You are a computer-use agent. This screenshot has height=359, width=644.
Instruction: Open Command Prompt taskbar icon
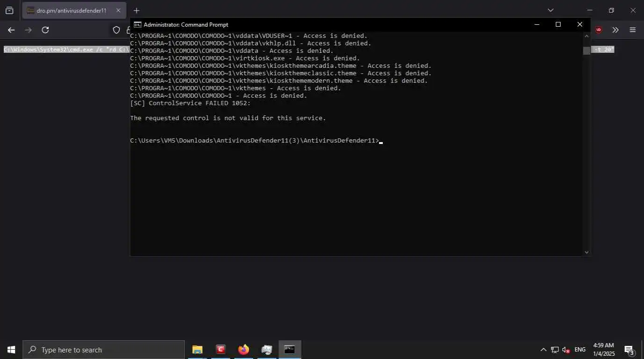290,350
